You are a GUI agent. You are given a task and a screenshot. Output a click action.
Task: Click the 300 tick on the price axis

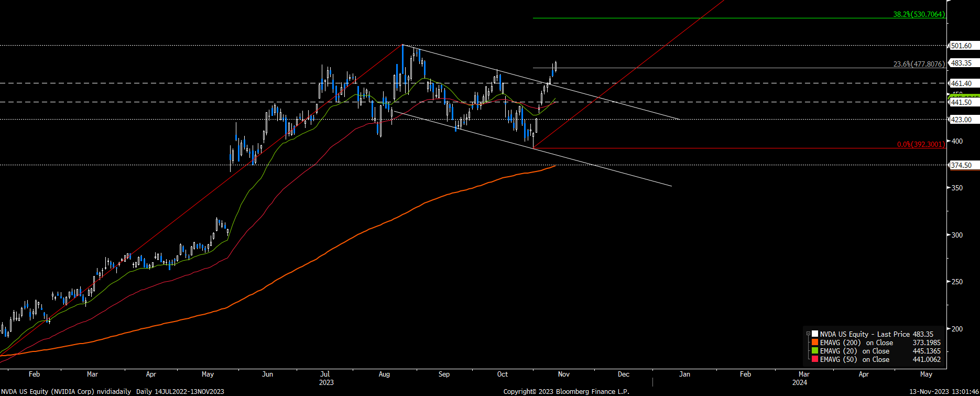coord(957,235)
